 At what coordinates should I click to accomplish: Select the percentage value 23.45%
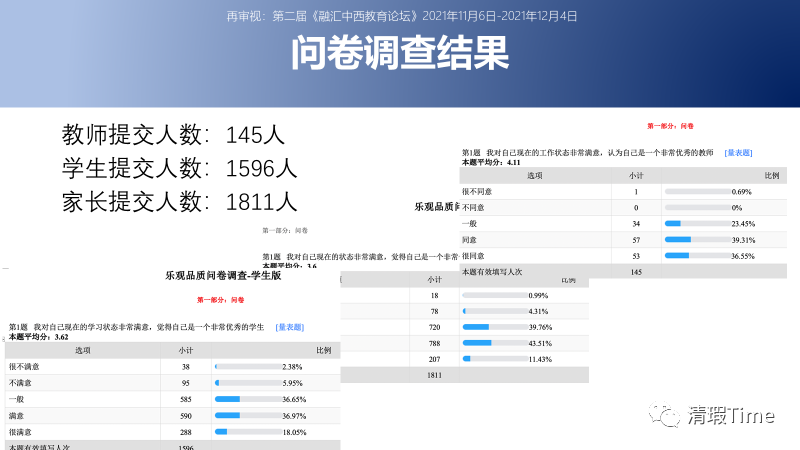[x=743, y=223]
